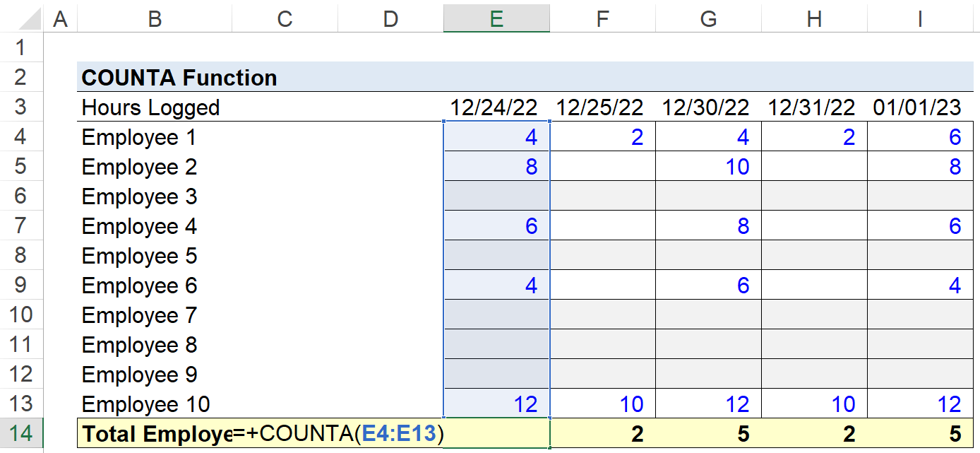
Task: Select column I header
Action: [920, 18]
